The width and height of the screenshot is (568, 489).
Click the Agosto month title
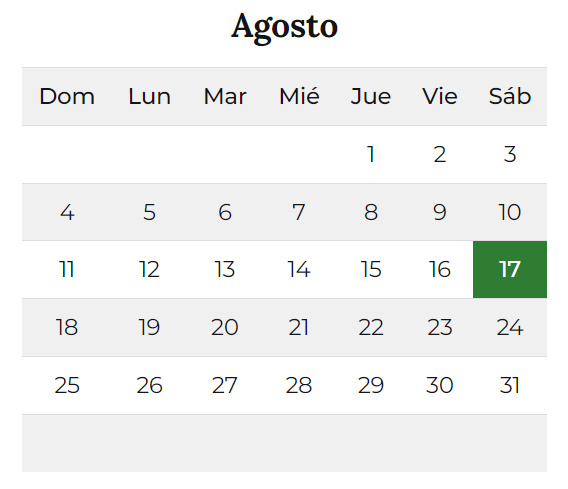[x=284, y=28]
